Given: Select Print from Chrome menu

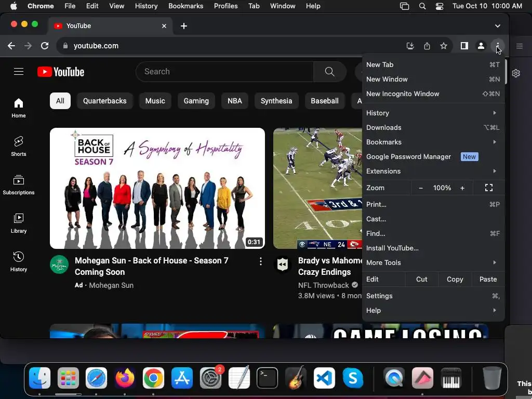Looking at the screenshot, I should [x=433, y=204].
